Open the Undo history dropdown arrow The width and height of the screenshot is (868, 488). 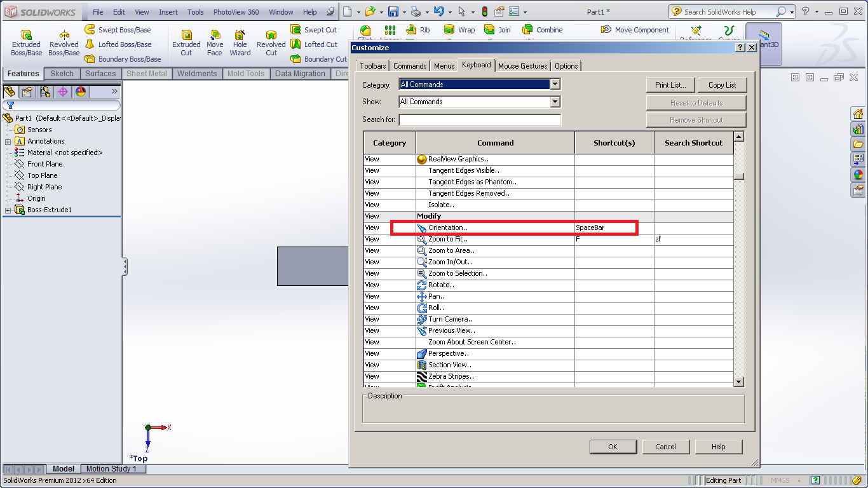point(449,12)
